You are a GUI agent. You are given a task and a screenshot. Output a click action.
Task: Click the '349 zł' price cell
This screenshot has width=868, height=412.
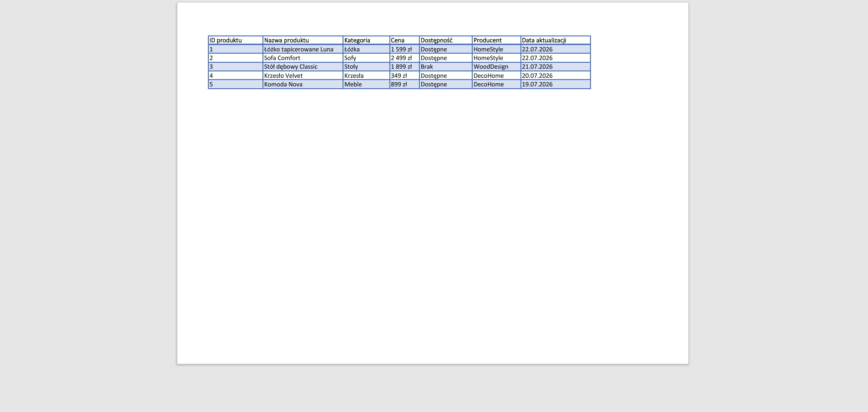pos(404,75)
